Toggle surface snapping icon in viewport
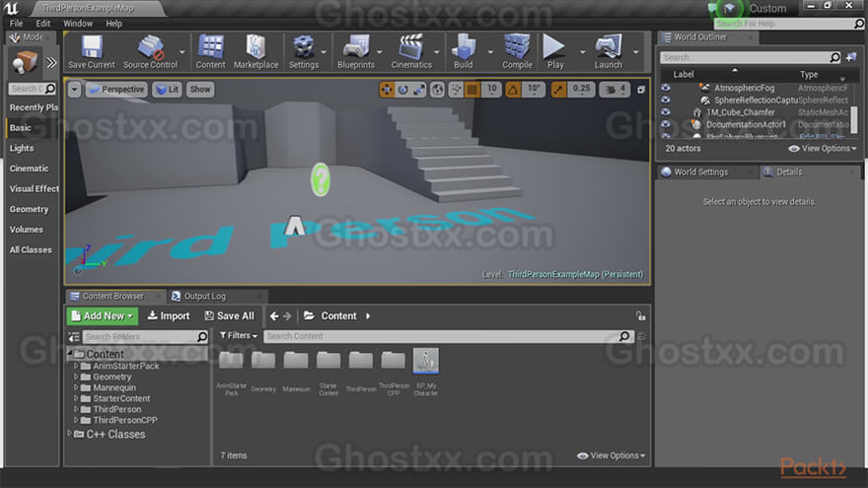Image resolution: width=868 pixels, height=488 pixels. [456, 89]
